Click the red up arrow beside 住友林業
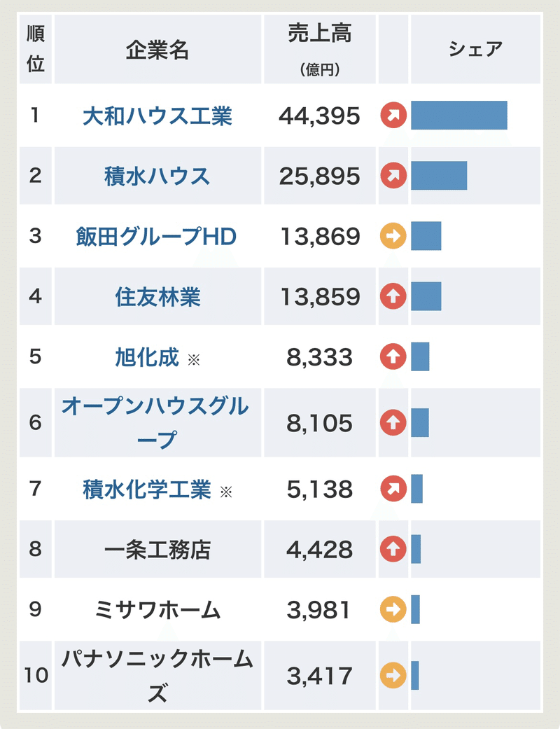The height and width of the screenshot is (729, 560). pyautogui.click(x=393, y=297)
